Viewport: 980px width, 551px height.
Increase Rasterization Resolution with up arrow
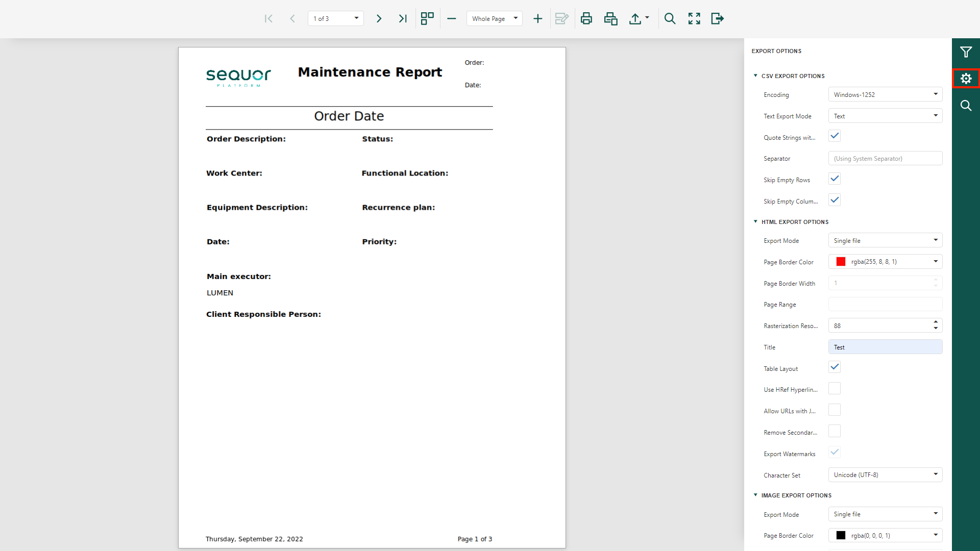coord(936,322)
